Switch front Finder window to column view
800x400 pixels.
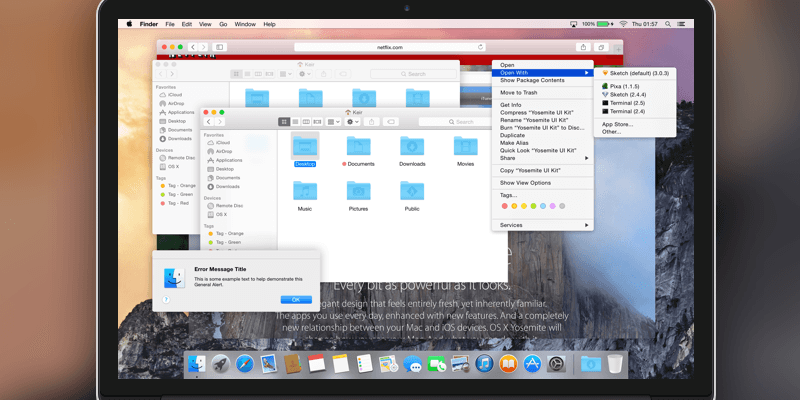308,121
